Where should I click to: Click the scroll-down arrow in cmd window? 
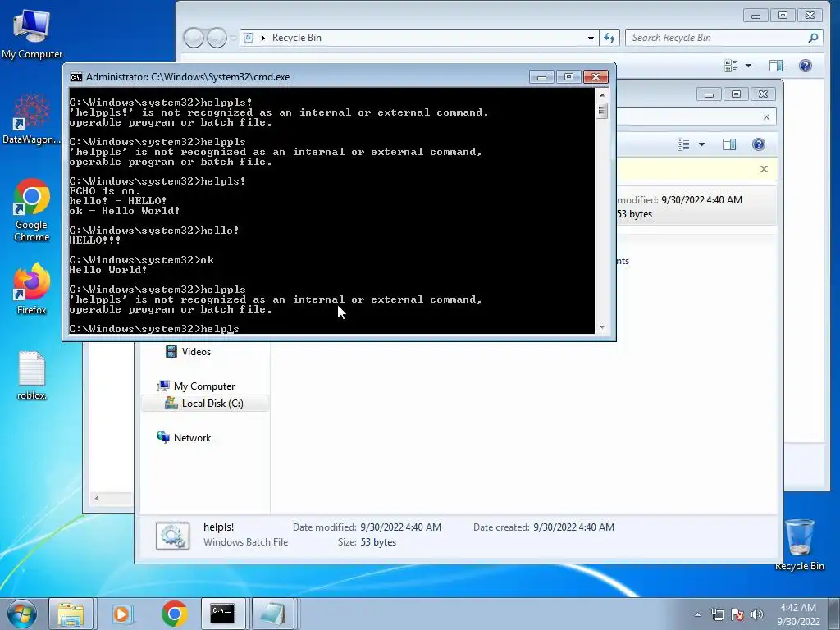point(602,326)
